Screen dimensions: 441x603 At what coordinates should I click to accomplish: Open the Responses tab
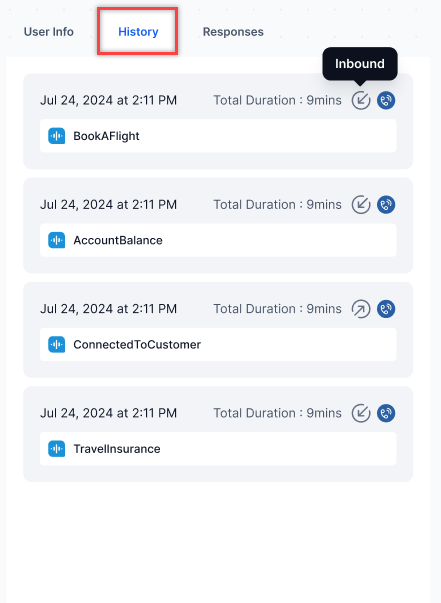[x=233, y=32]
